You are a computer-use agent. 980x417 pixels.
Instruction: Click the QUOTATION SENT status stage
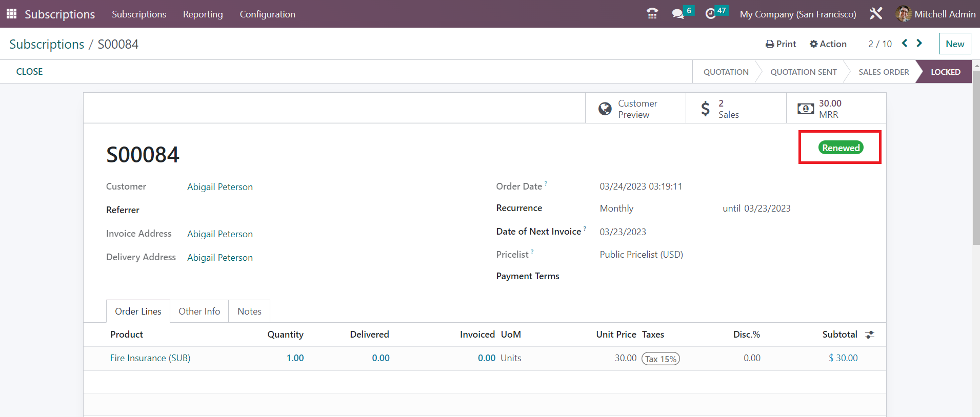pos(804,72)
